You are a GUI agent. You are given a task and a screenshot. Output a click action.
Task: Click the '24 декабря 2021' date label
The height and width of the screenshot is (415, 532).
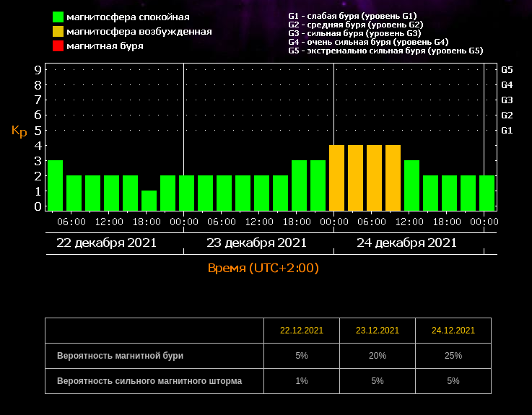[406, 243]
